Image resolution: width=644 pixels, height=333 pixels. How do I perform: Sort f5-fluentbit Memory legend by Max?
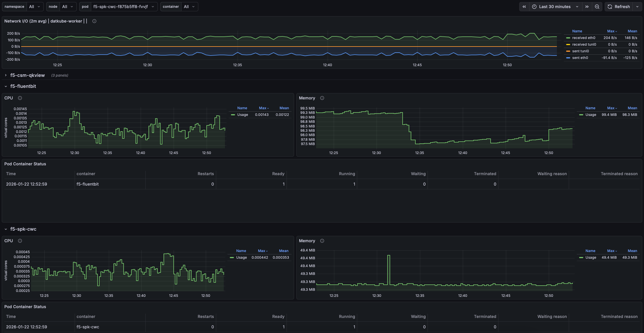coord(612,108)
